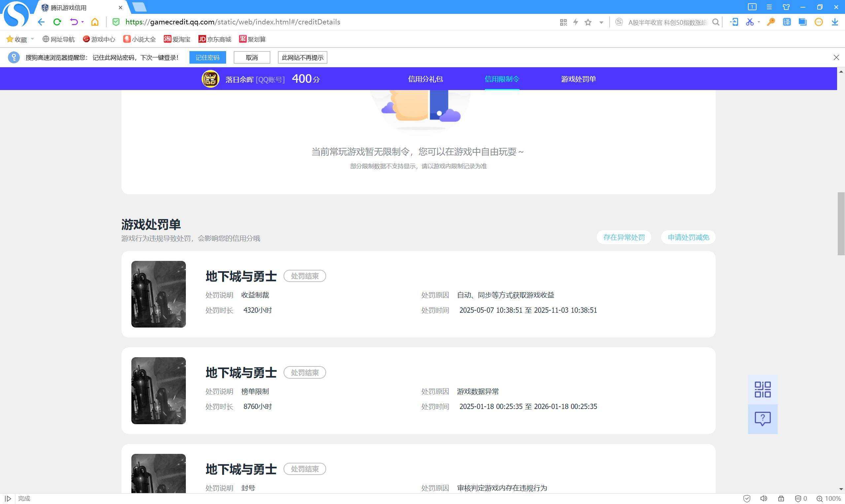Click the status bar toolbox icon
845x504 pixels.
point(781,499)
